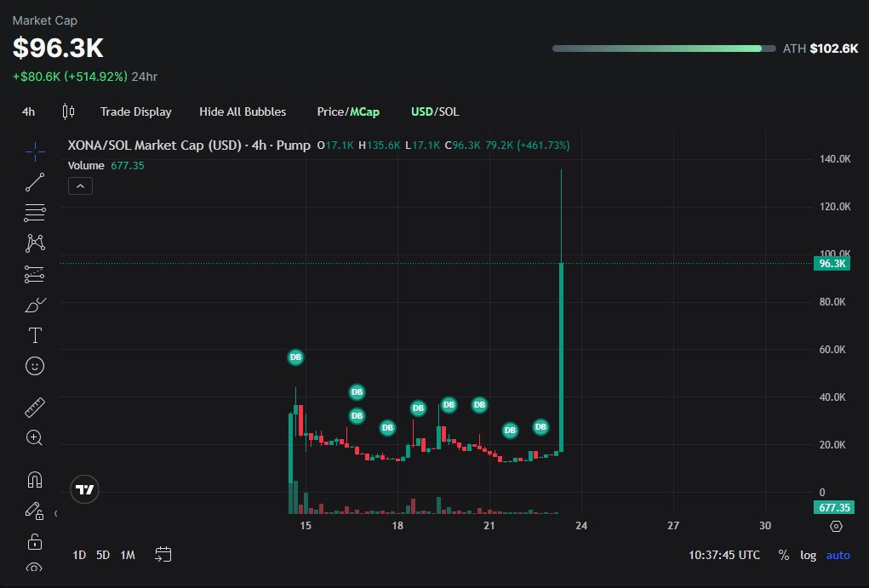Toggle log scale mode
This screenshot has width=869, height=588.
pos(808,555)
